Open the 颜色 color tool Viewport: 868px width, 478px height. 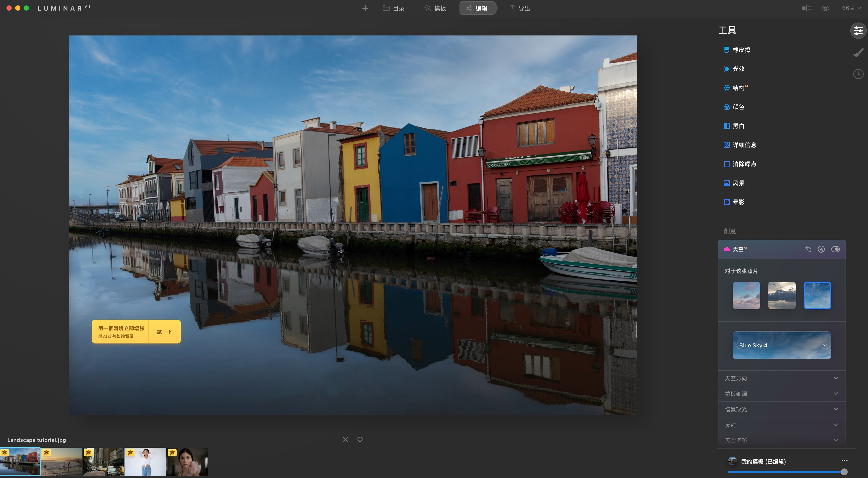coord(734,107)
